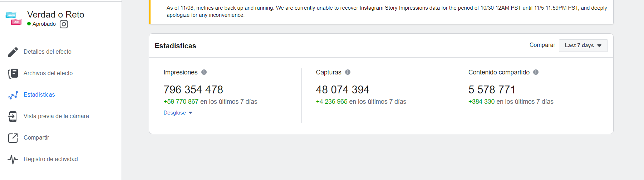Open Detalles del efecto menu item
The height and width of the screenshot is (180, 644).
(x=48, y=52)
